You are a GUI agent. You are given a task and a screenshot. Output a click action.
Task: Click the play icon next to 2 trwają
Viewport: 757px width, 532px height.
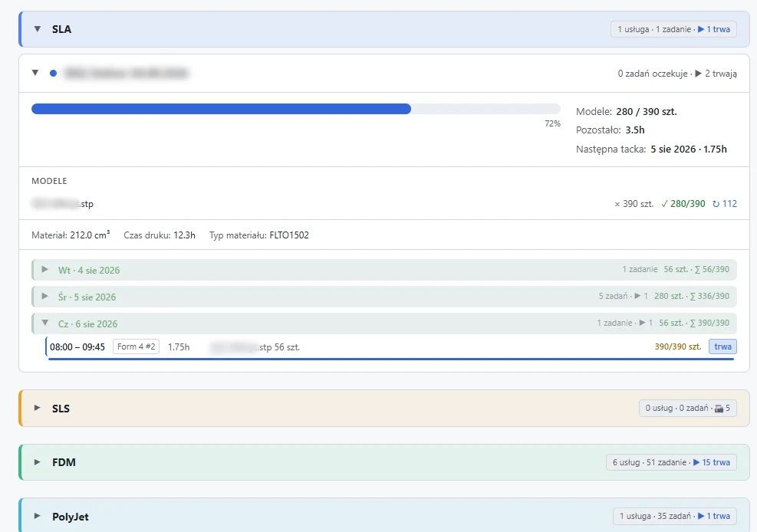click(698, 74)
